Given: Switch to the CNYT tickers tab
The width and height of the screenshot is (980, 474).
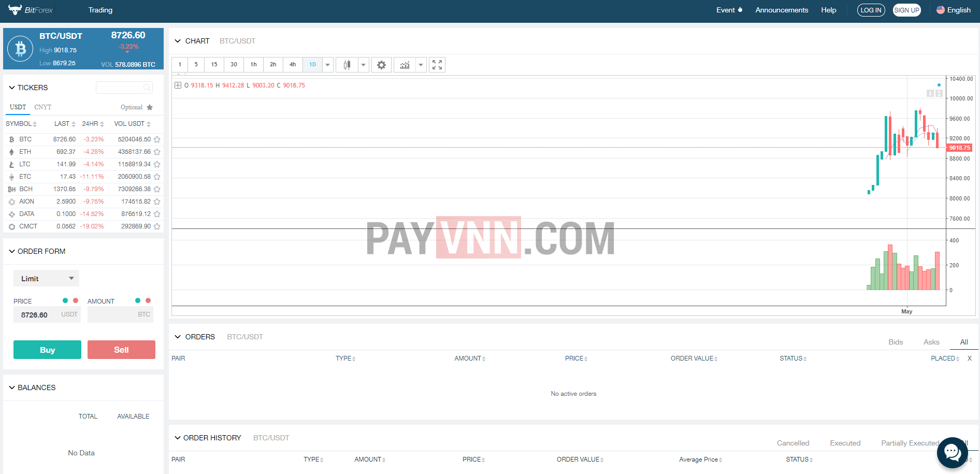Looking at the screenshot, I should [x=43, y=107].
